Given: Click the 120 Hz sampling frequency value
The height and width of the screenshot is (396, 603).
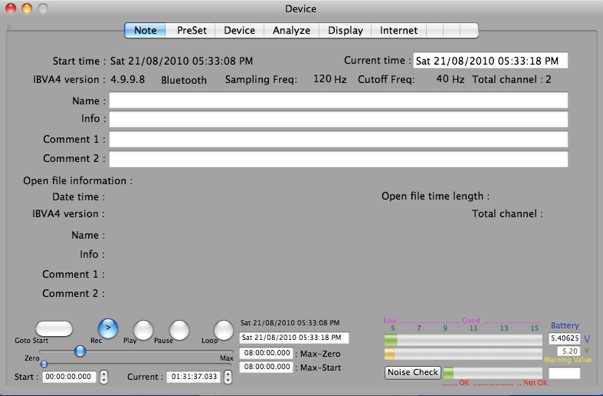Looking at the screenshot, I should [330, 79].
